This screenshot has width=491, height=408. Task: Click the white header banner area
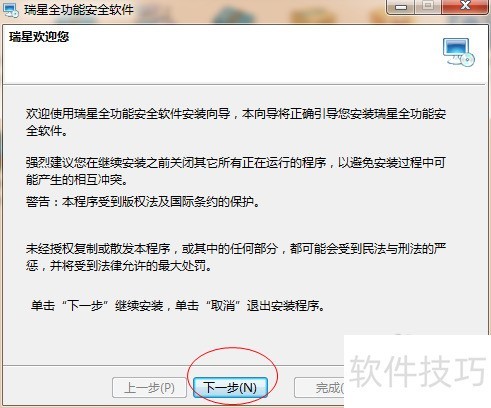tap(244, 54)
